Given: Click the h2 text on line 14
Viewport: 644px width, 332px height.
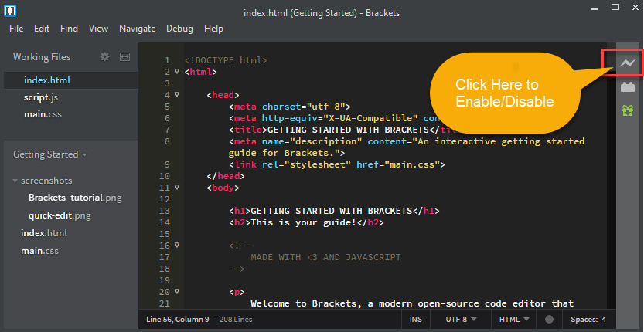Looking at the screenshot, I should [x=306, y=222].
